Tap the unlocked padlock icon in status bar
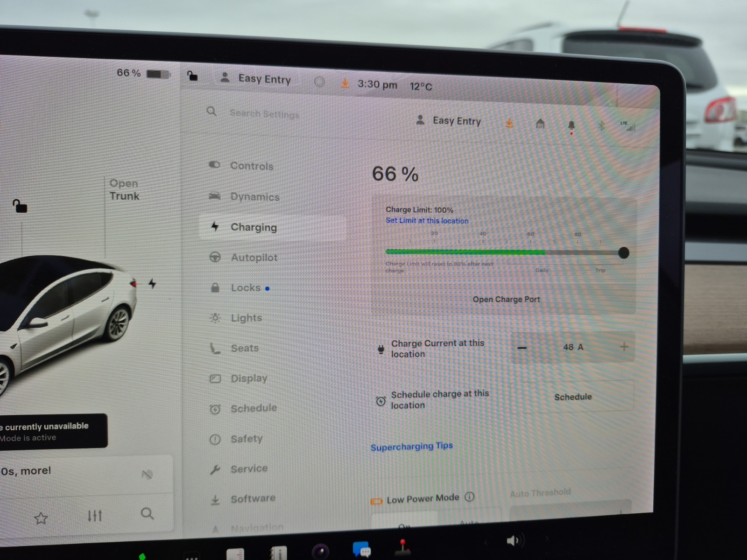 pyautogui.click(x=192, y=76)
